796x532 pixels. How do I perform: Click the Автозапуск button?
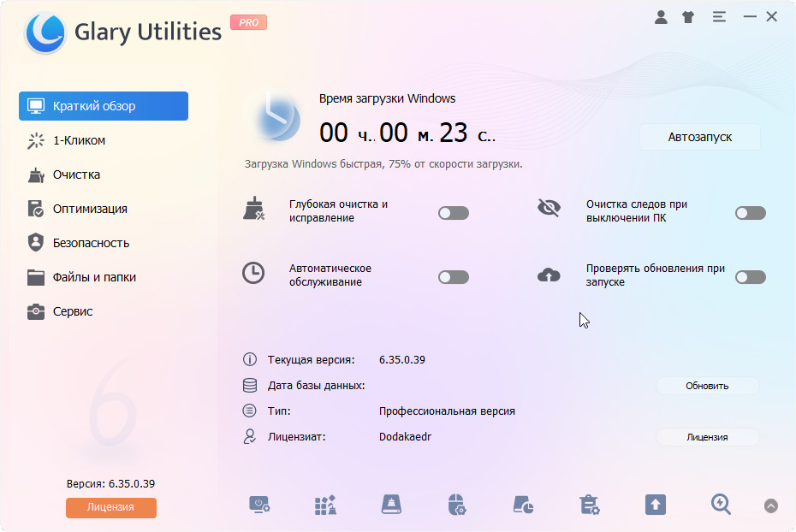(699, 137)
